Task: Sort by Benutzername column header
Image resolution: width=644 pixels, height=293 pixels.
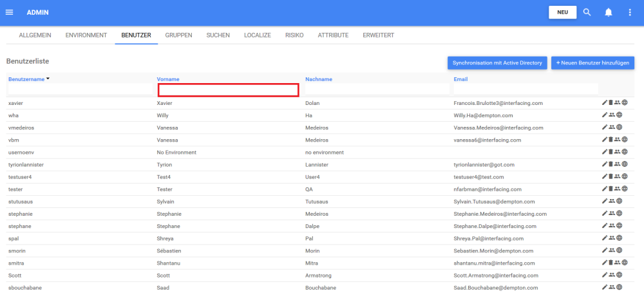Action: click(x=26, y=79)
